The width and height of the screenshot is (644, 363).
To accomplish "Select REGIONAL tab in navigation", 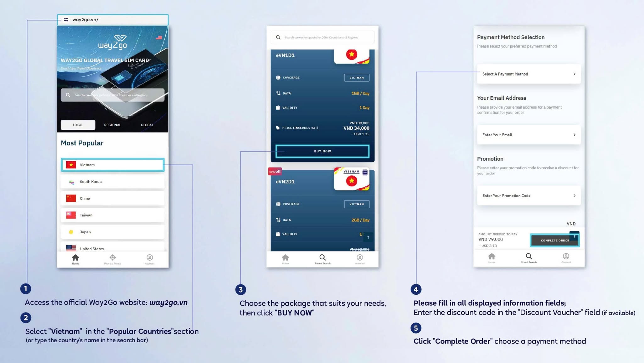I will (x=112, y=124).
